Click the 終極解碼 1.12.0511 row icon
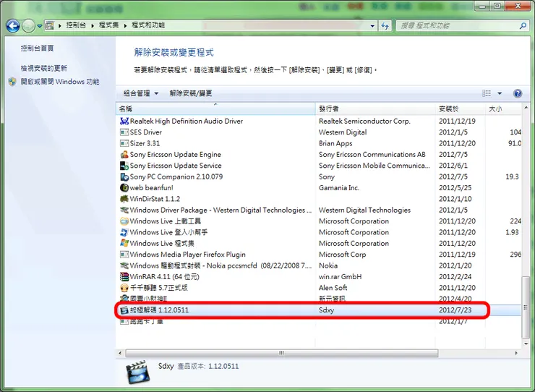535x392 pixels. (124, 310)
